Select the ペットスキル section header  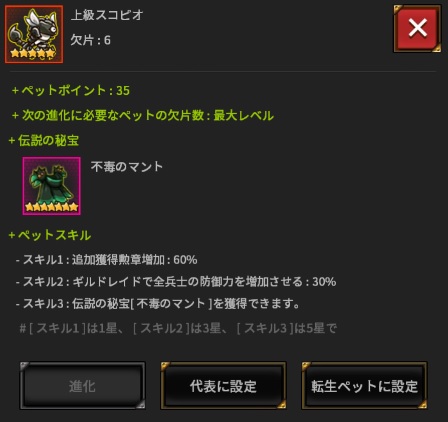[x=50, y=235]
